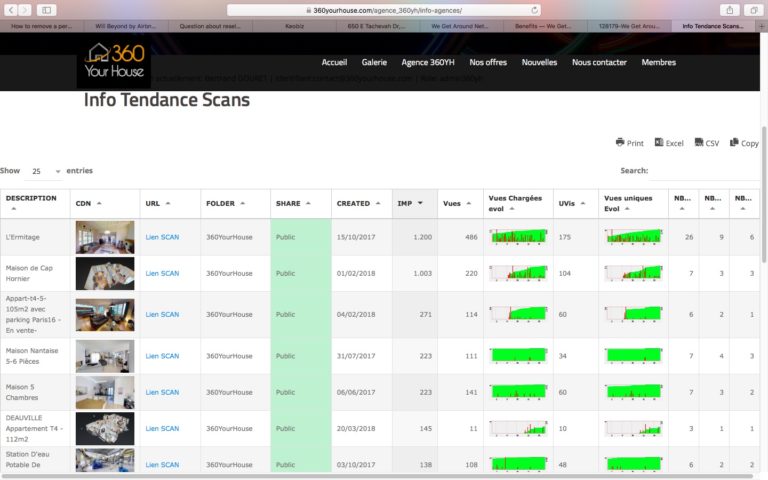Sort by CREATED column header

coord(361,203)
